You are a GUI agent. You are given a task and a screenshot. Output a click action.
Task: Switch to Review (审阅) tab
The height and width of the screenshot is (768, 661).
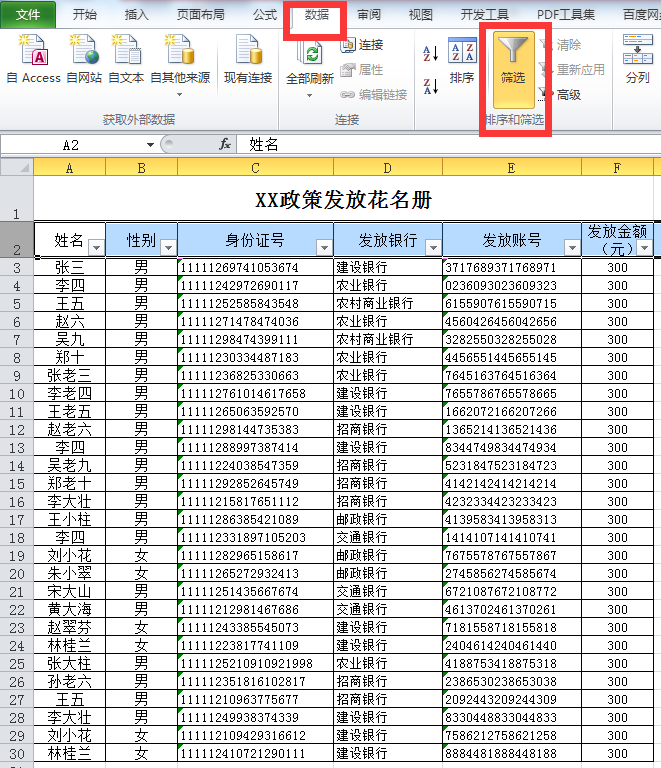[369, 15]
